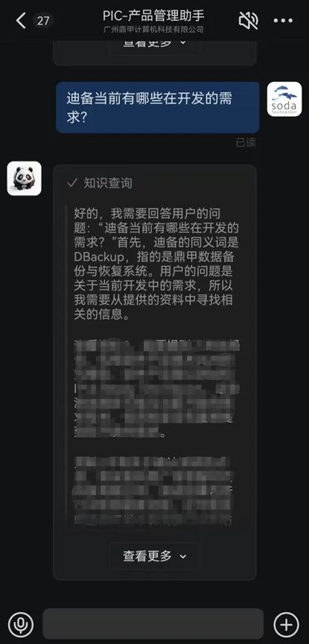Select the blue user message bubble

click(x=157, y=107)
